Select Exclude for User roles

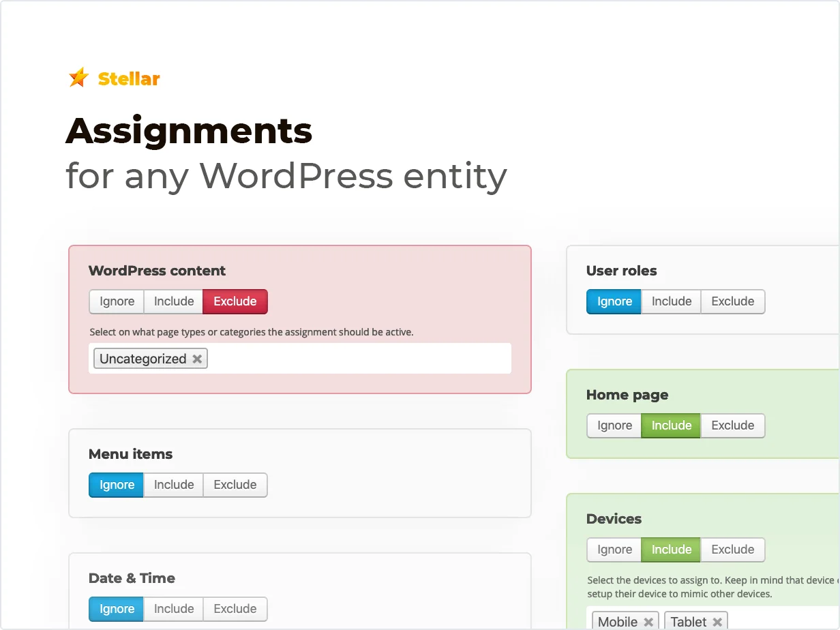733,301
